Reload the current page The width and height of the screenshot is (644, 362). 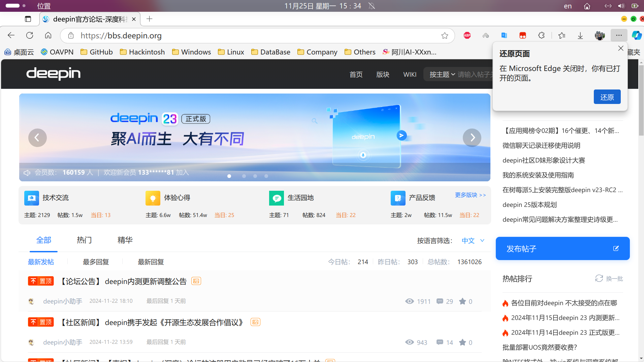click(x=30, y=35)
